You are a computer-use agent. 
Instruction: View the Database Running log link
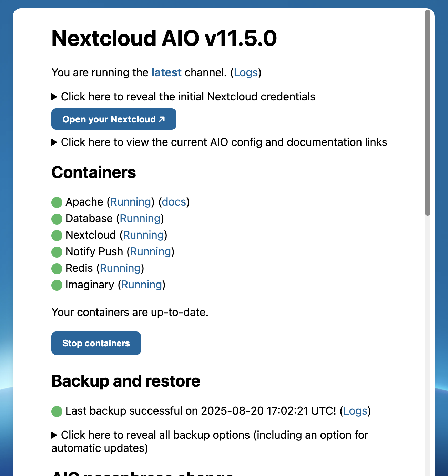coord(140,219)
